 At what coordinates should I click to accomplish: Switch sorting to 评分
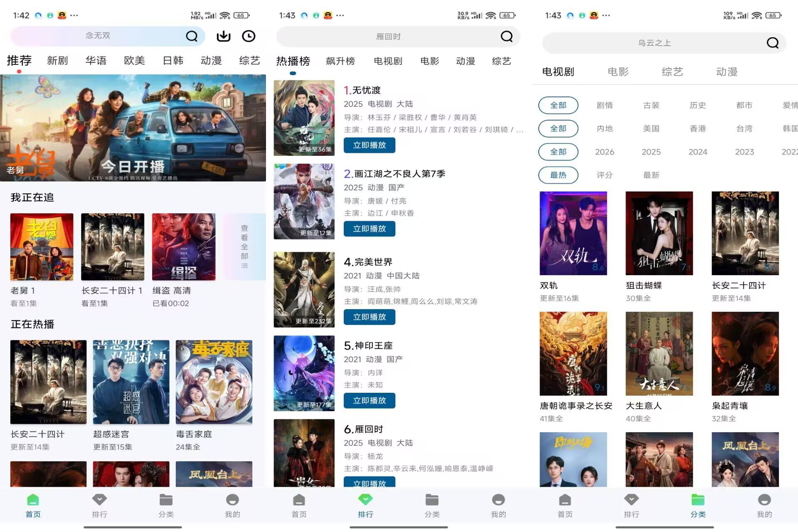pos(604,175)
